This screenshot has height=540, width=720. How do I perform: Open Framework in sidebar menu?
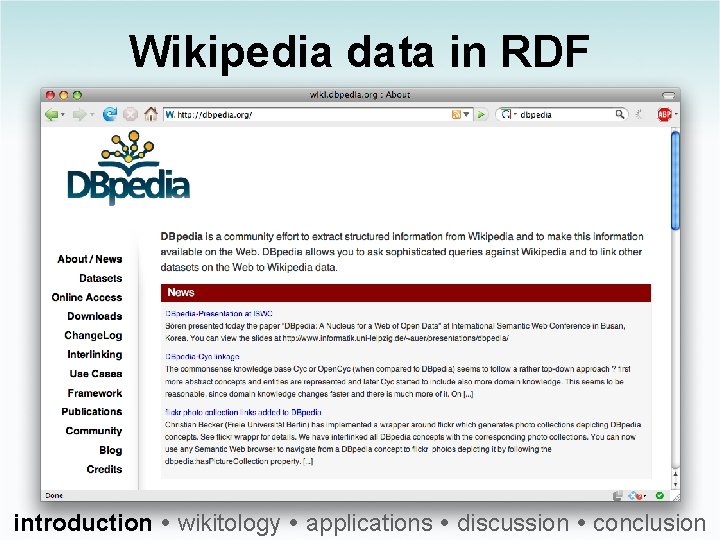click(95, 393)
